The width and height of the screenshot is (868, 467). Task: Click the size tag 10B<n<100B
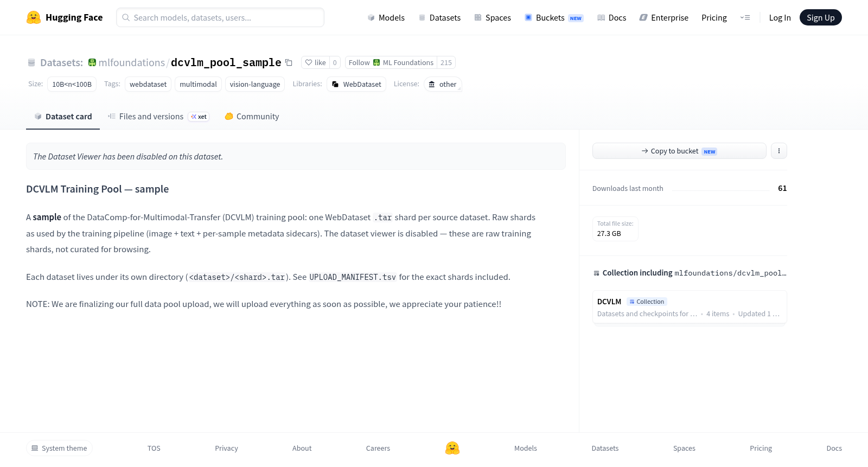click(72, 84)
